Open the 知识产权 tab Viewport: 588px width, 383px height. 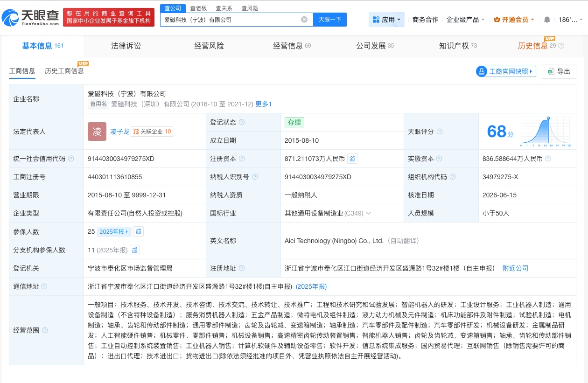[458, 46]
